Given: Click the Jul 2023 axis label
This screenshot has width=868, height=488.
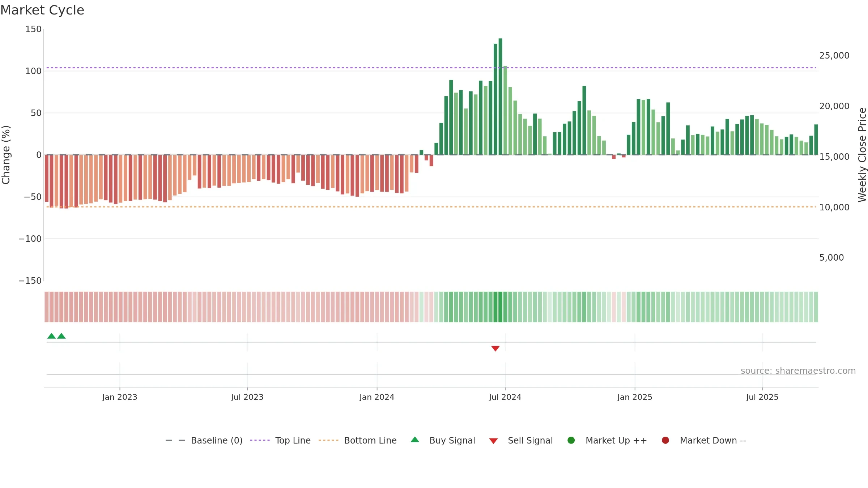Looking at the screenshot, I should [x=247, y=397].
